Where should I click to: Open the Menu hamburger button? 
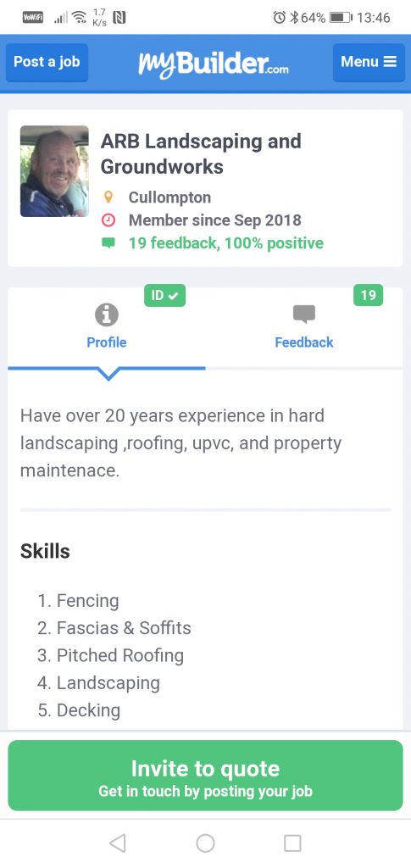369,62
